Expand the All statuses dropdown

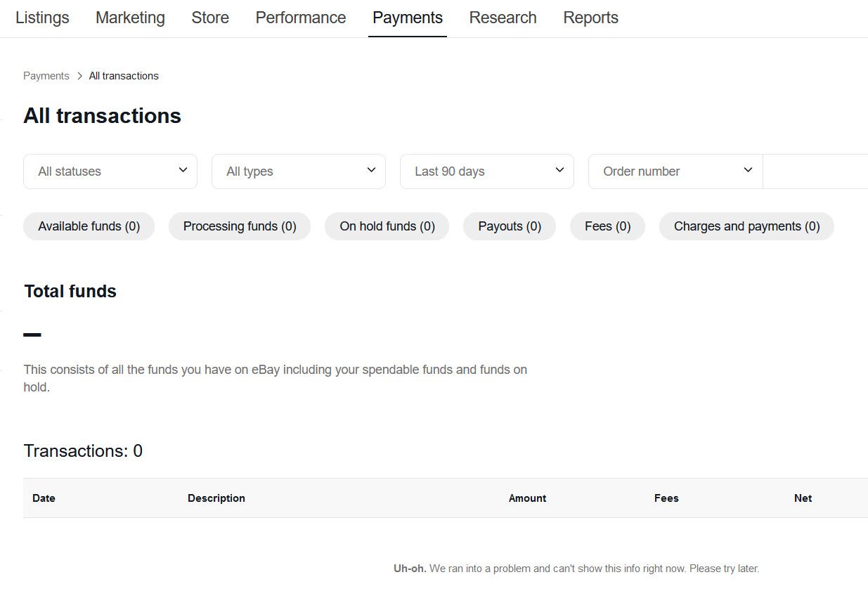tap(110, 171)
